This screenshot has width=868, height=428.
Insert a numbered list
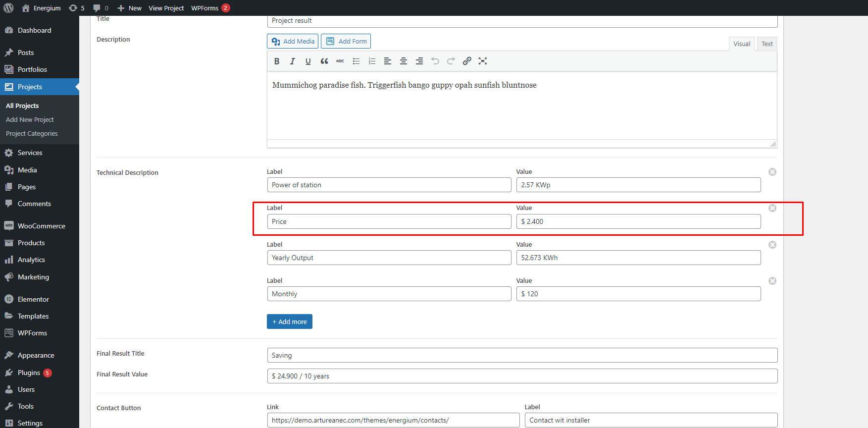(x=372, y=61)
